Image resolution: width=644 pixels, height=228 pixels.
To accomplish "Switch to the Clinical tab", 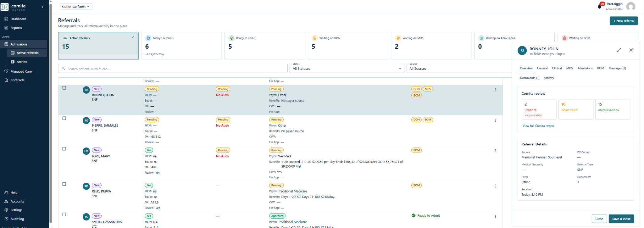I will point(557,68).
